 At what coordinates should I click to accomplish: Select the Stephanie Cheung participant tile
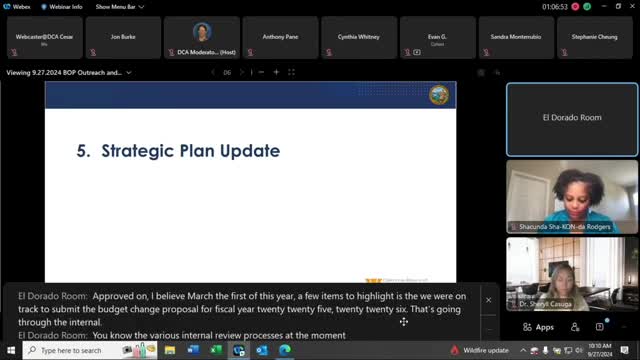[595, 38]
